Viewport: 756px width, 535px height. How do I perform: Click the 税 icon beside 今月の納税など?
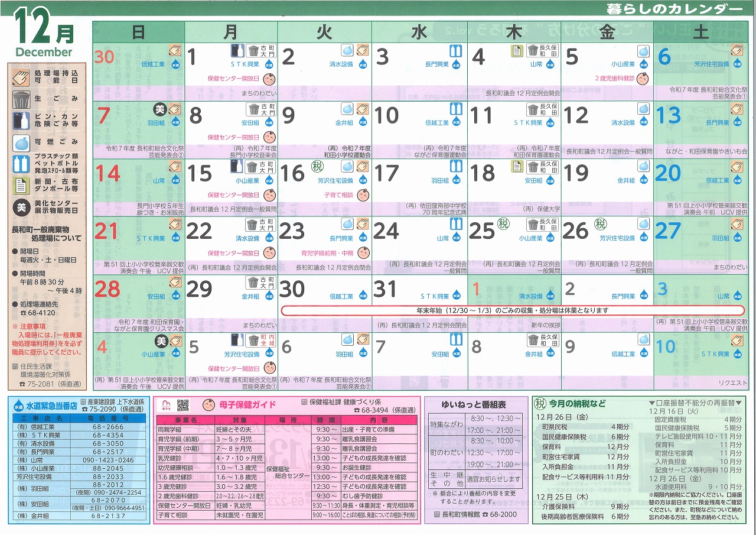tap(540, 404)
